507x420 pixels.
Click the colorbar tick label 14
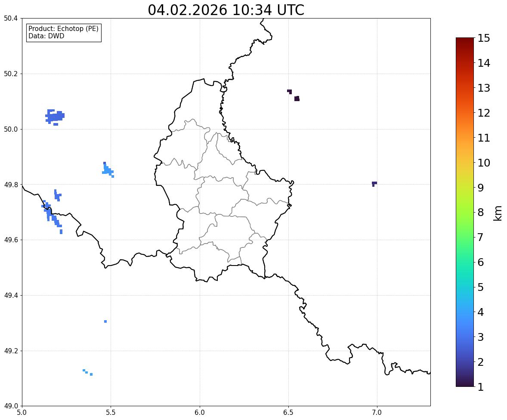coord(484,63)
